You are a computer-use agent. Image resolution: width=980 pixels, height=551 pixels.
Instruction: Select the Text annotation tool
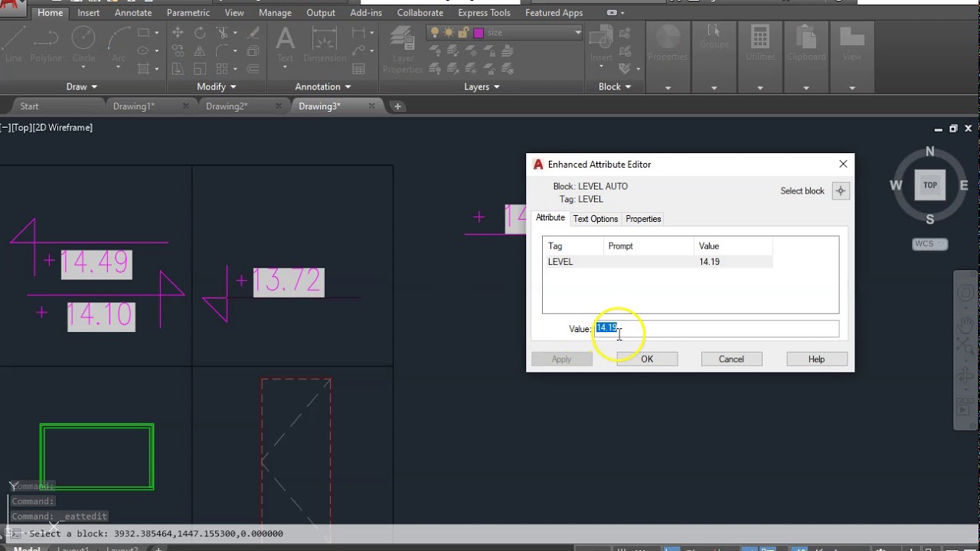pyautogui.click(x=285, y=44)
